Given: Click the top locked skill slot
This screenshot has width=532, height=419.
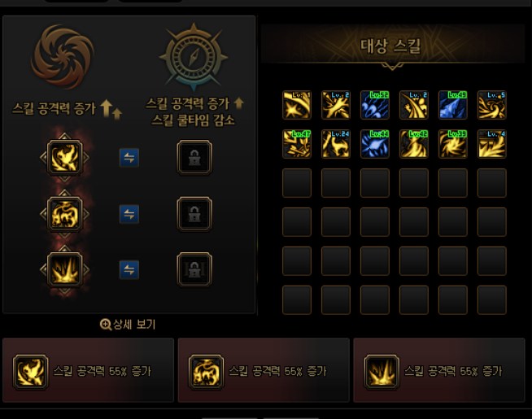Looking at the screenshot, I should (194, 157).
